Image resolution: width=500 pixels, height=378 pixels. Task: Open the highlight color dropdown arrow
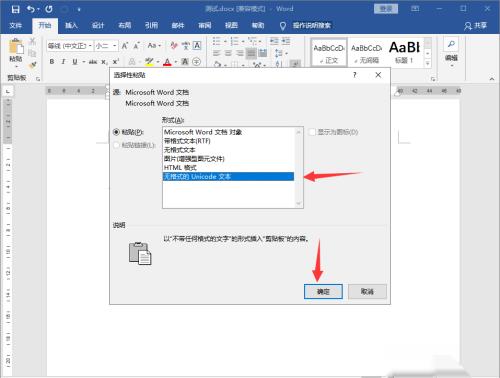pyautogui.click(x=157, y=62)
